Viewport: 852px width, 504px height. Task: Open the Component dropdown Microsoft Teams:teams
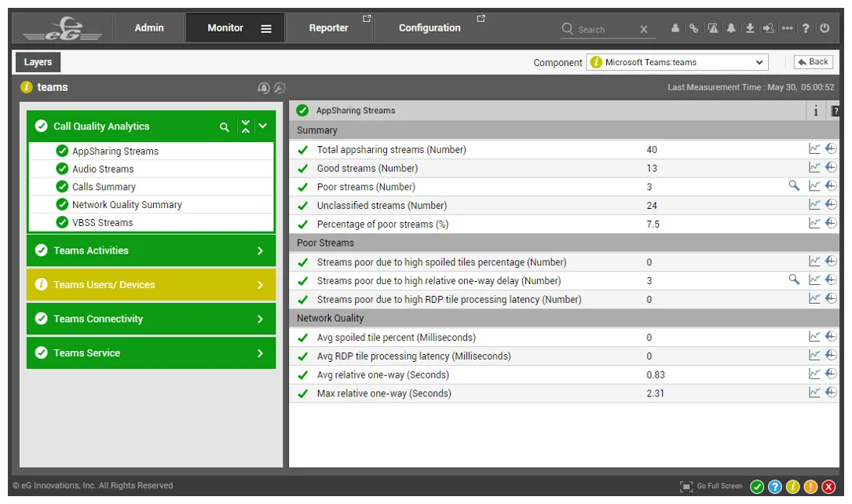[x=677, y=63]
